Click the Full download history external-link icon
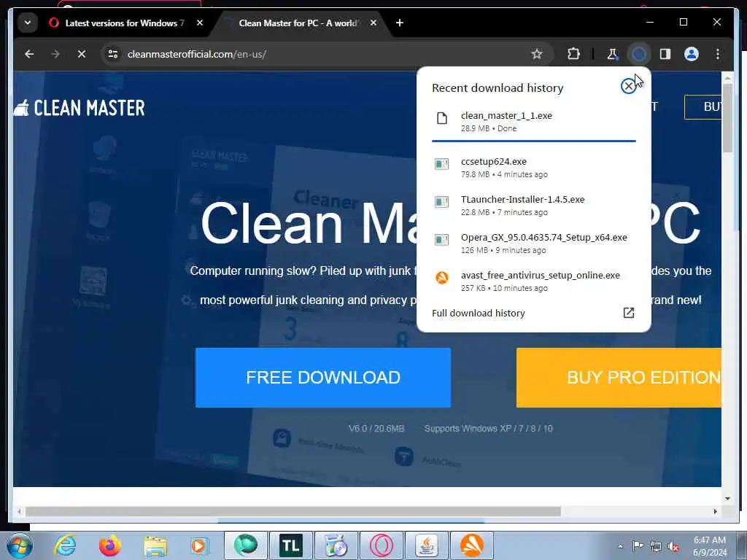The image size is (747, 560). click(x=629, y=313)
